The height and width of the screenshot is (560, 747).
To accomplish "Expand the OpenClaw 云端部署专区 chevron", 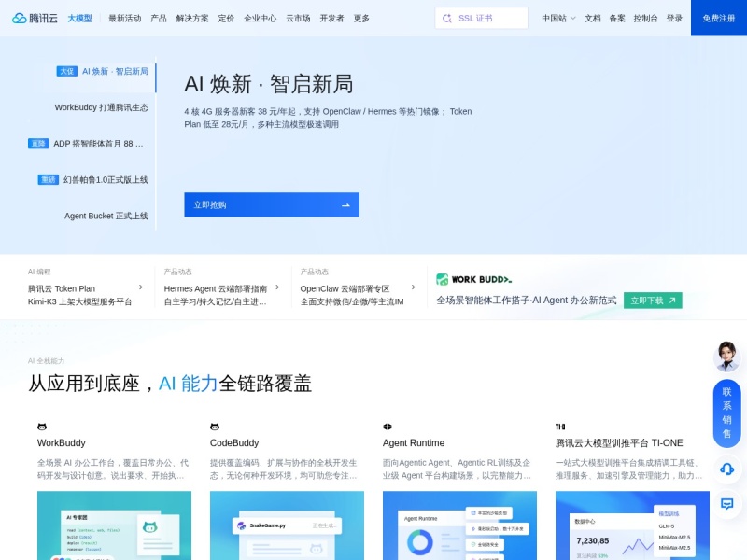I will point(413,287).
